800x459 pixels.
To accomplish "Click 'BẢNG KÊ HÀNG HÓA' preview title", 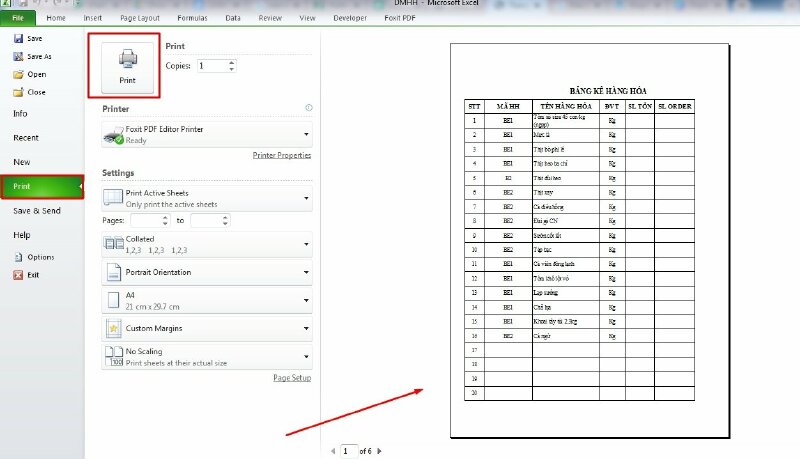I will tap(608, 91).
